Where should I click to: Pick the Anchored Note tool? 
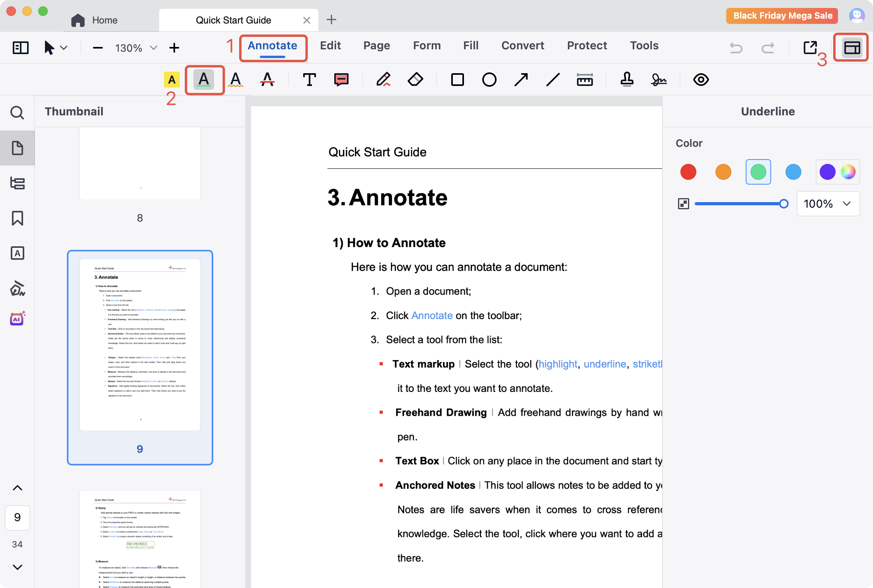(341, 80)
